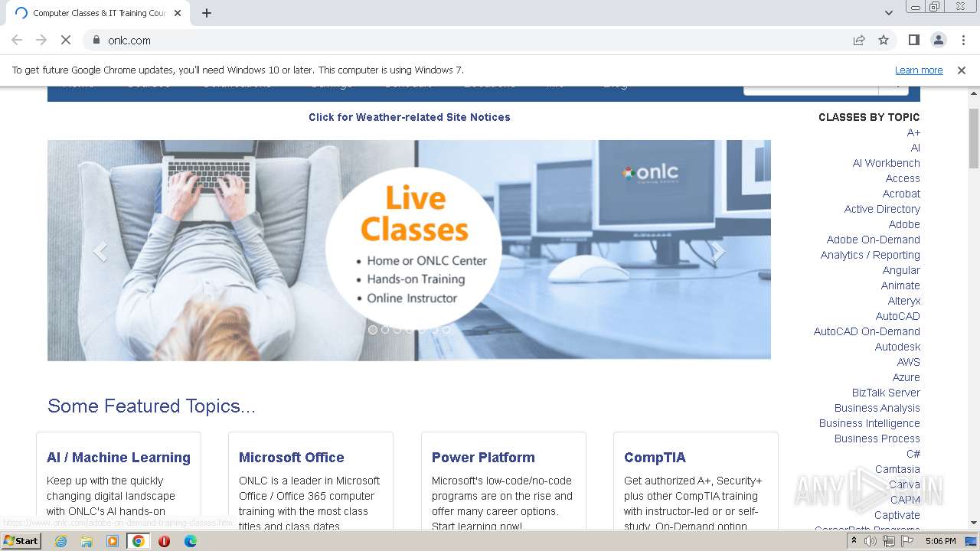This screenshot has height=551, width=980.
Task: Open AI / Machine Learning topic
Action: pos(119,458)
